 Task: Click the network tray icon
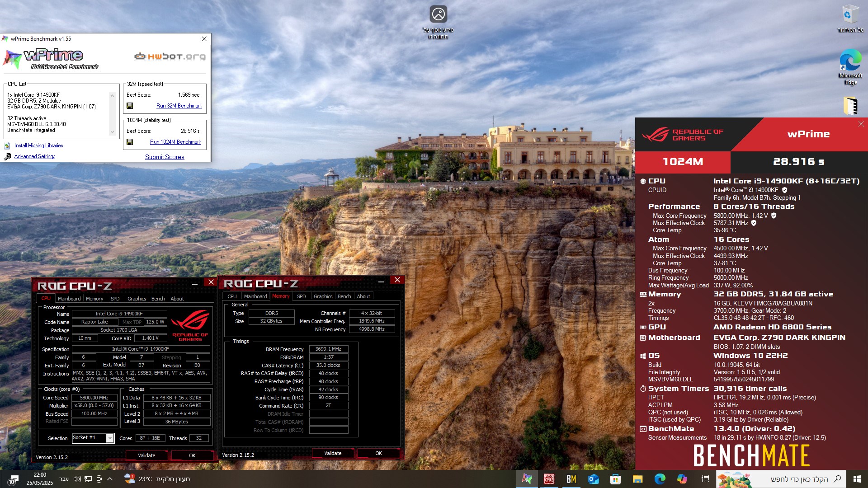(x=88, y=479)
